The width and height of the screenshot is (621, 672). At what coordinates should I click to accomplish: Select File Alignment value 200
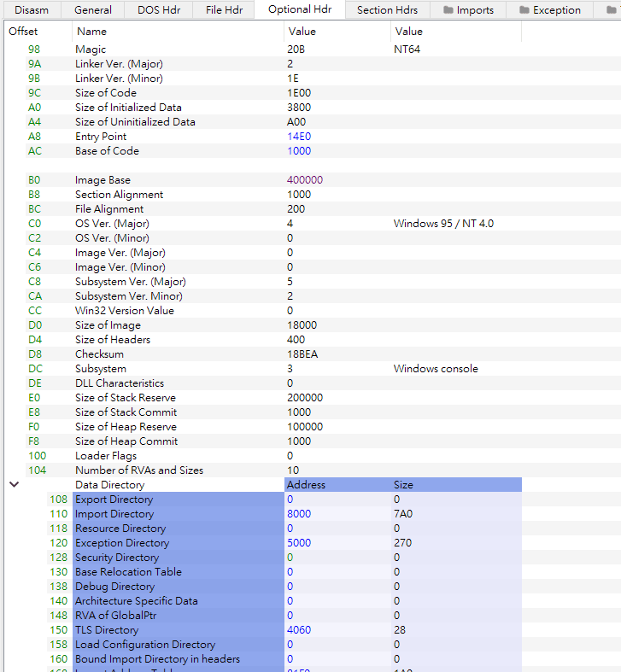[296, 209]
